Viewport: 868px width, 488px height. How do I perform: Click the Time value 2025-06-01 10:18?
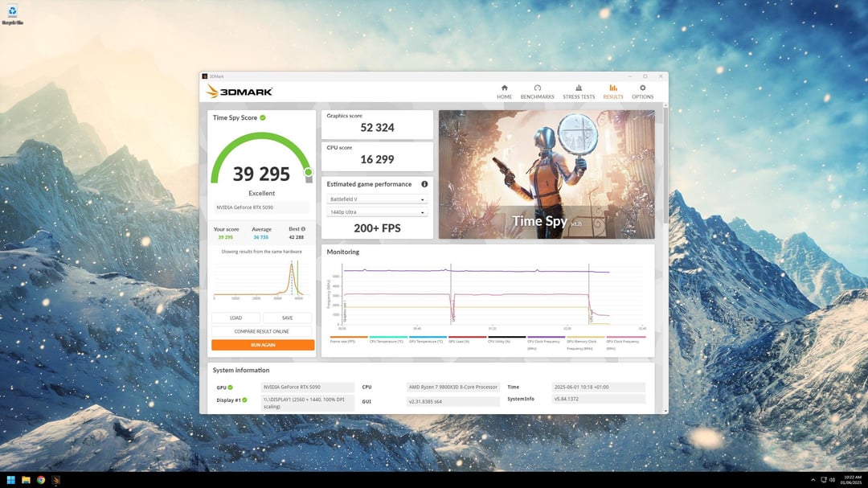(599, 388)
